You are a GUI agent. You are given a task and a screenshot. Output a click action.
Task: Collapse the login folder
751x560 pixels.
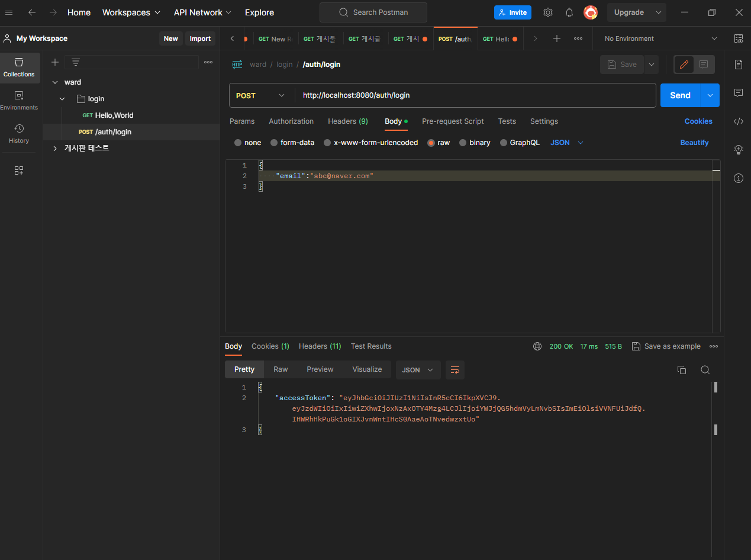(x=62, y=99)
